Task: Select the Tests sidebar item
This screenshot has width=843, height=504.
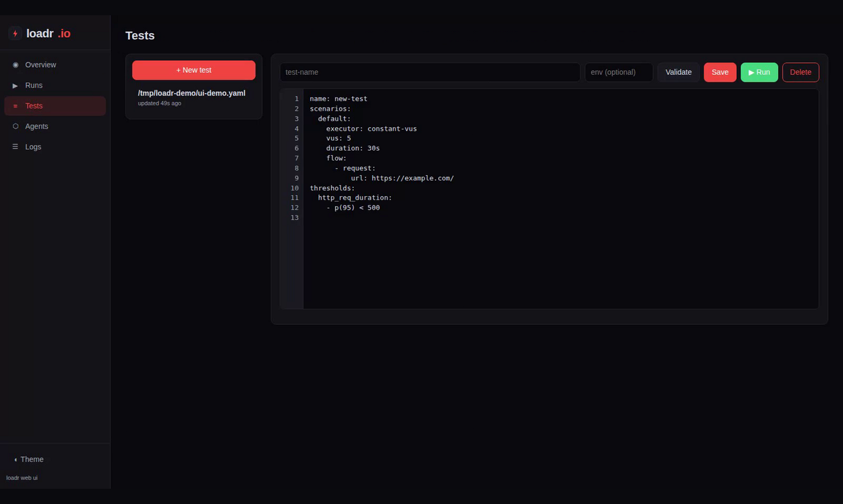Action: pos(55,106)
